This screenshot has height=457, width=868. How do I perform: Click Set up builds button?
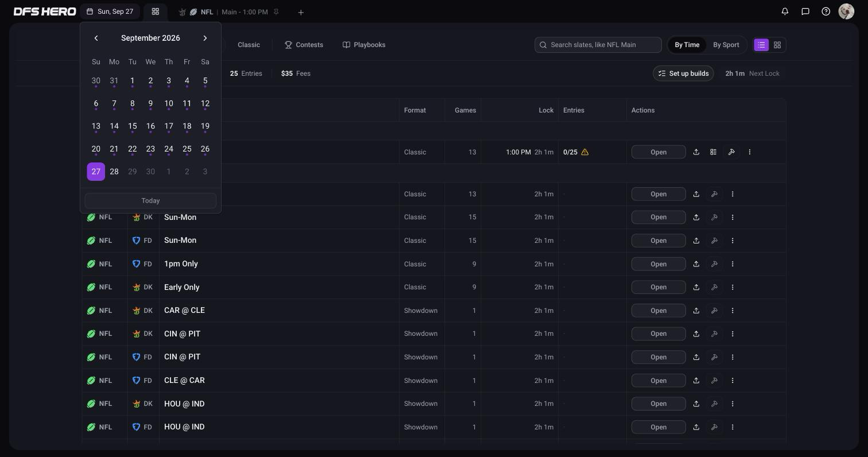pyautogui.click(x=683, y=73)
